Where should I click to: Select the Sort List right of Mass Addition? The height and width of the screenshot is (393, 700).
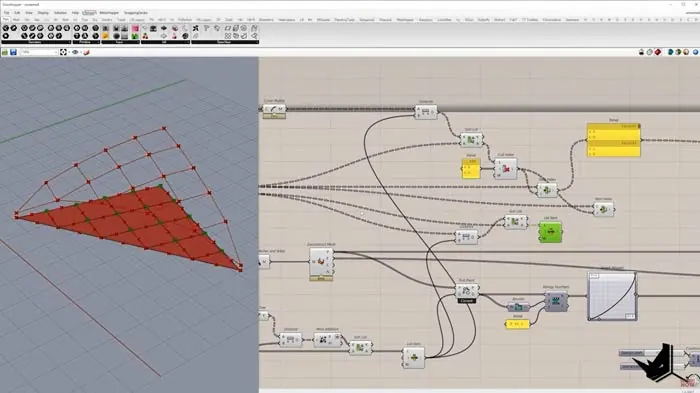[x=360, y=347]
